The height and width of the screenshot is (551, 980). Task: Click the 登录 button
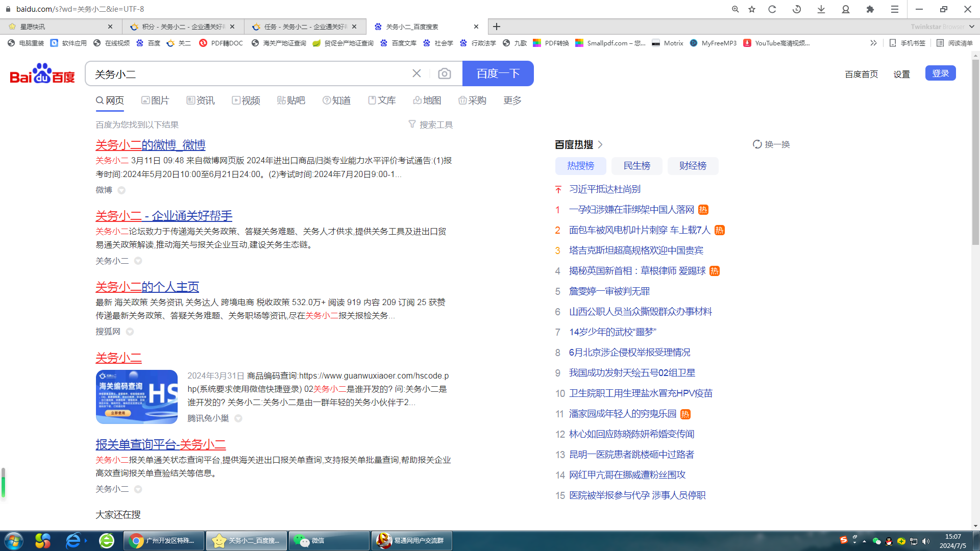[x=941, y=73]
